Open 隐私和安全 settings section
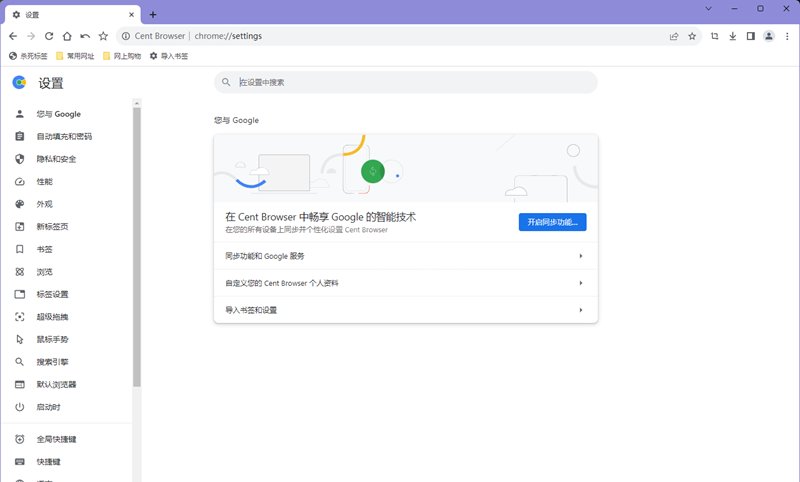Image resolution: width=800 pixels, height=482 pixels. click(66, 159)
